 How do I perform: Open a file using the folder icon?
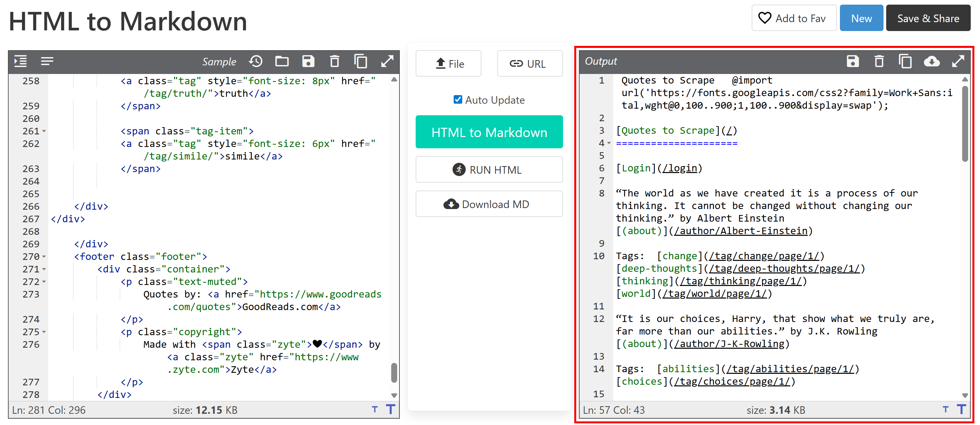pos(282,61)
